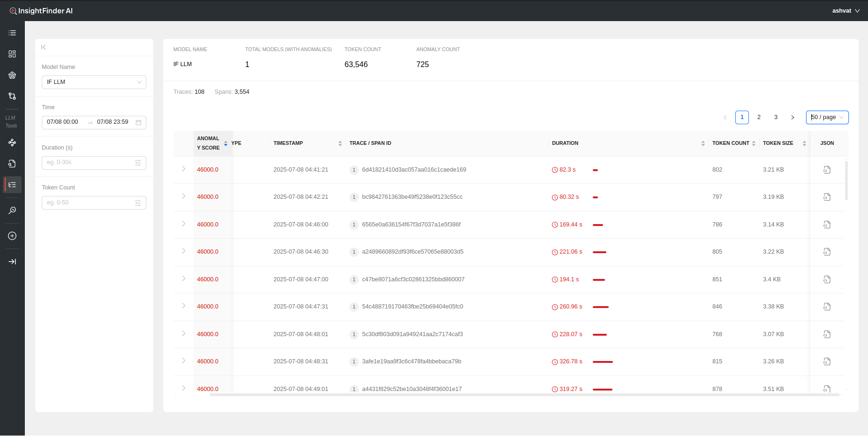
Task: Click the list menu icon atop sidebar
Action: 12,33
